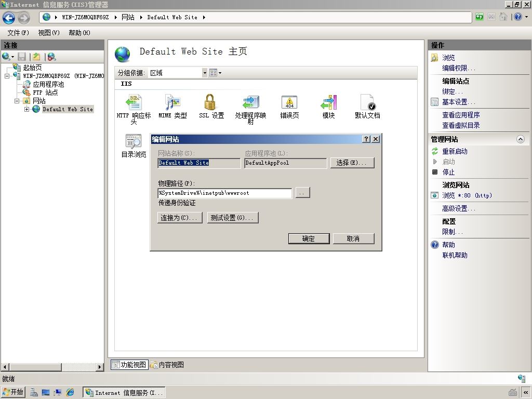The height and width of the screenshot is (399, 532).
Task: Click the browse '..' button for 物理路径
Action: click(x=303, y=193)
